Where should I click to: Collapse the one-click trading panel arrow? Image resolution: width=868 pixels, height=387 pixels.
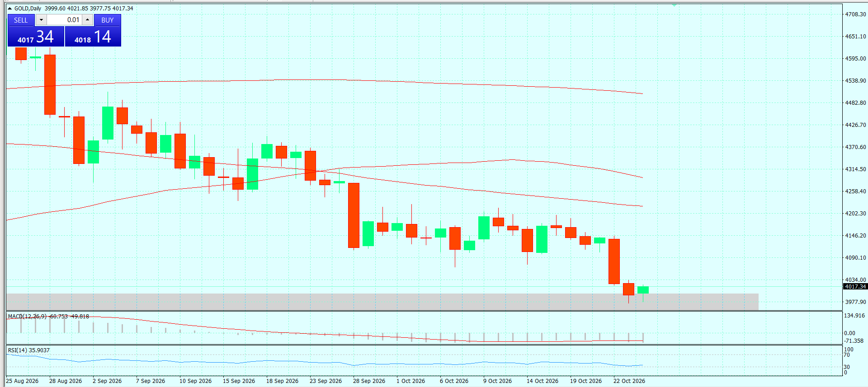[9, 9]
